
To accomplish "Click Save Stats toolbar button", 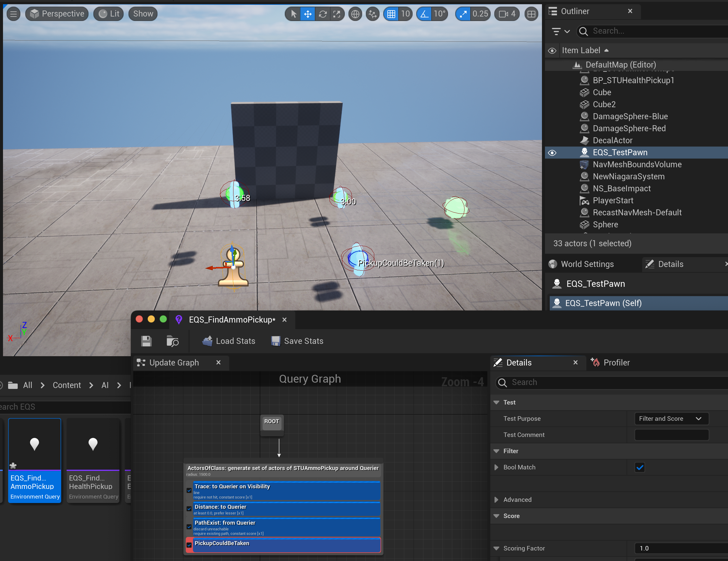I will click(297, 341).
